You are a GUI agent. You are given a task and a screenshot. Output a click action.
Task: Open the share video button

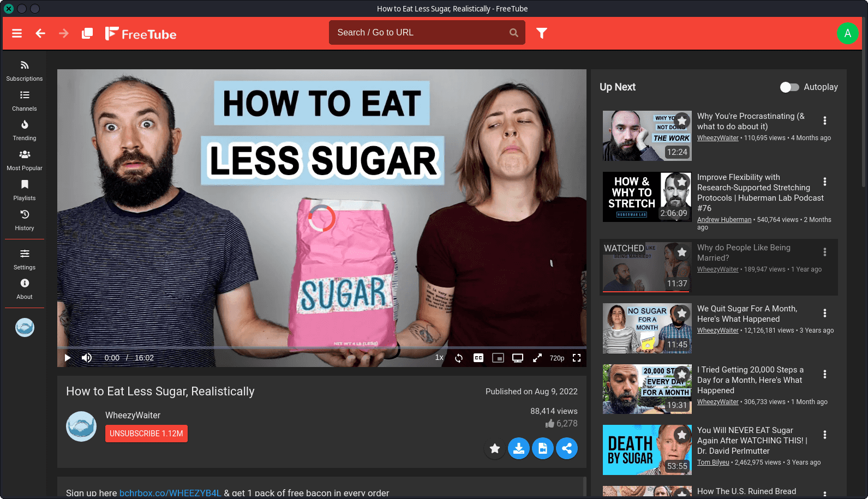pyautogui.click(x=567, y=448)
